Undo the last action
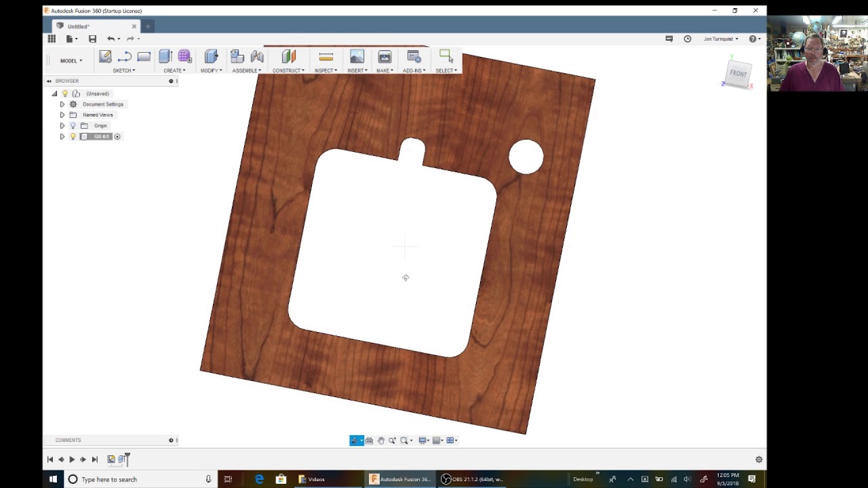Screen dimensions: 868x488 point(111,39)
